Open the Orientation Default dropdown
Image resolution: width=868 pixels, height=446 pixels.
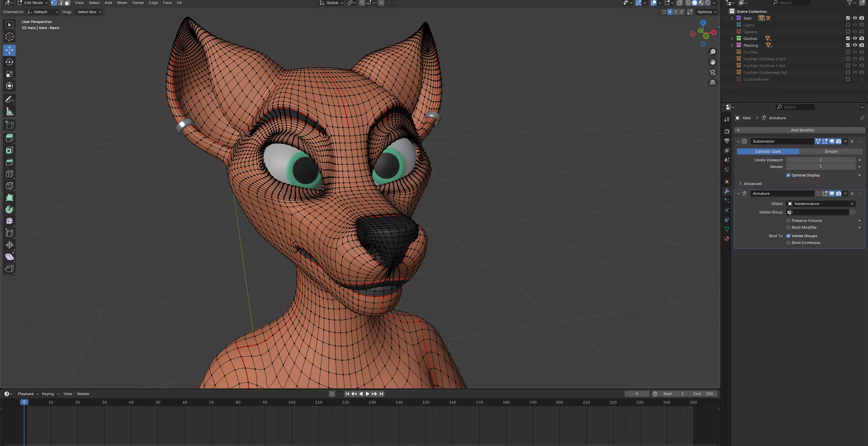coord(43,12)
